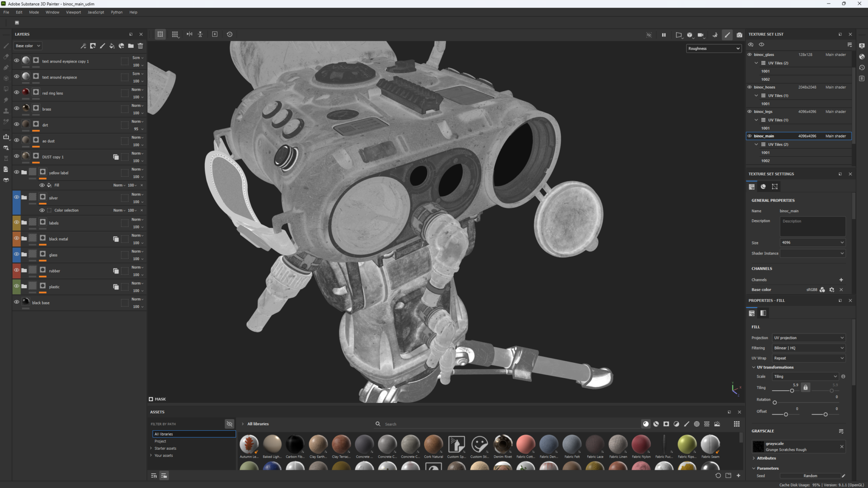The image size is (868, 488).
Task: Expand Starter assets in library tree
Action: 151,448
